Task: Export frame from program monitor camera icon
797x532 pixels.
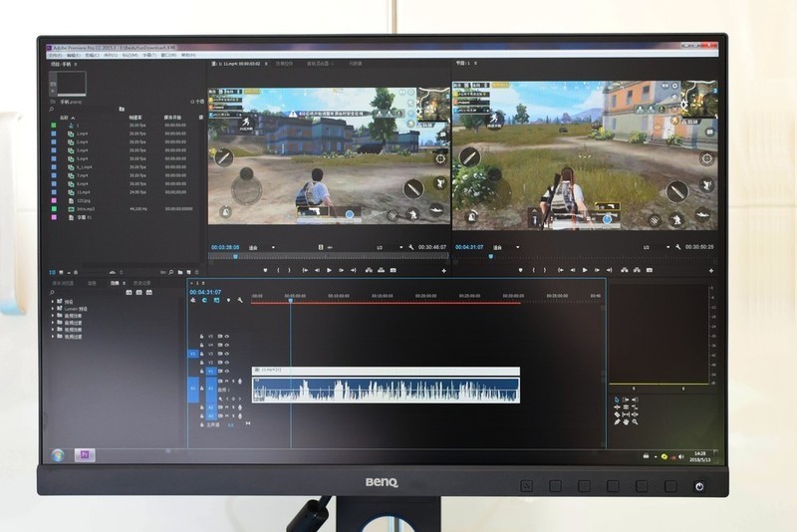Action: pos(650,270)
